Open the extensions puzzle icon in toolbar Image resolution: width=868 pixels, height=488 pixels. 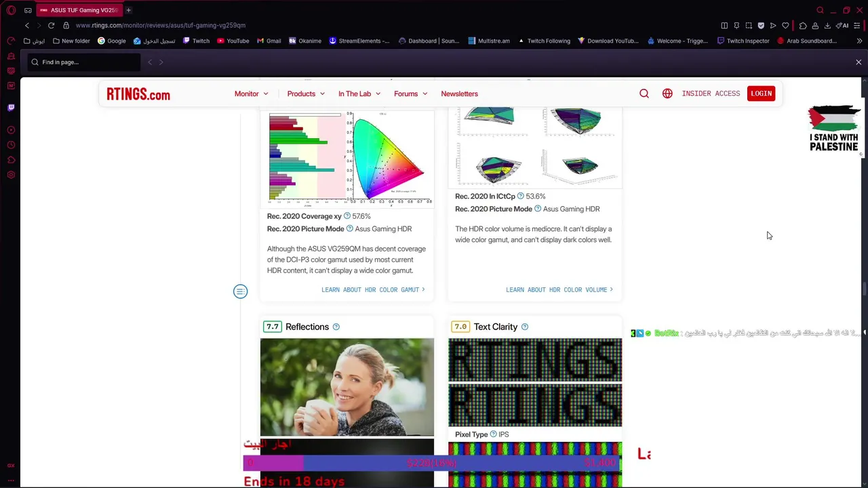(803, 26)
